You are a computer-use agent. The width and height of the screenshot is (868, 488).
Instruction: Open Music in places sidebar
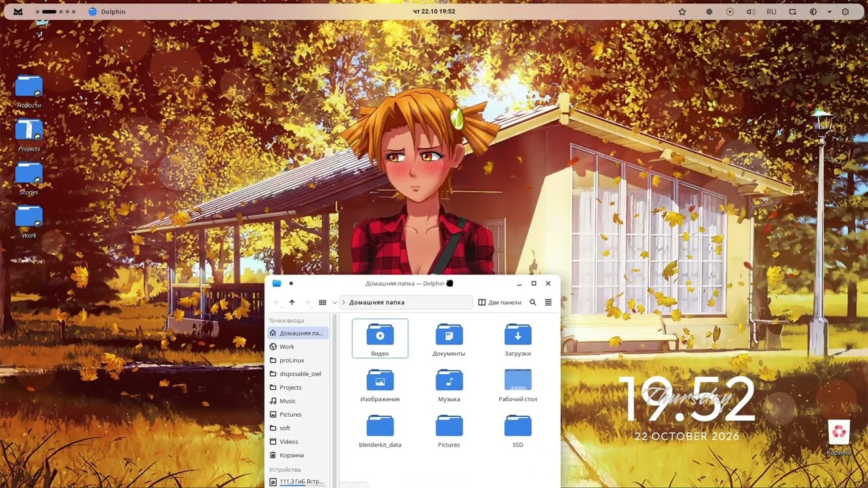[298, 401]
